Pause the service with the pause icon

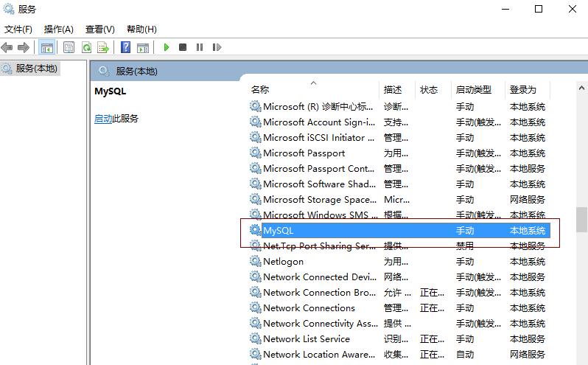click(x=200, y=47)
